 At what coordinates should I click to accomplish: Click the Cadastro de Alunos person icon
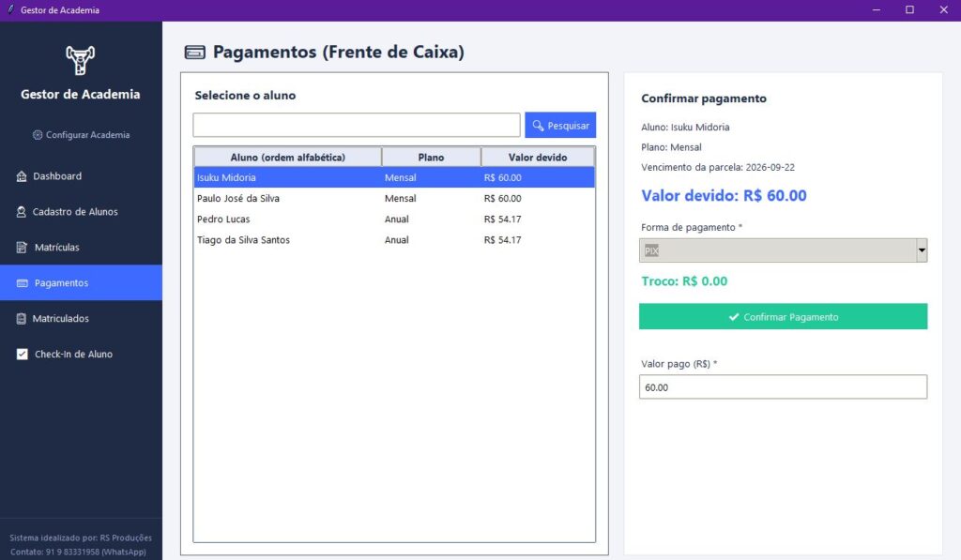coord(21,212)
